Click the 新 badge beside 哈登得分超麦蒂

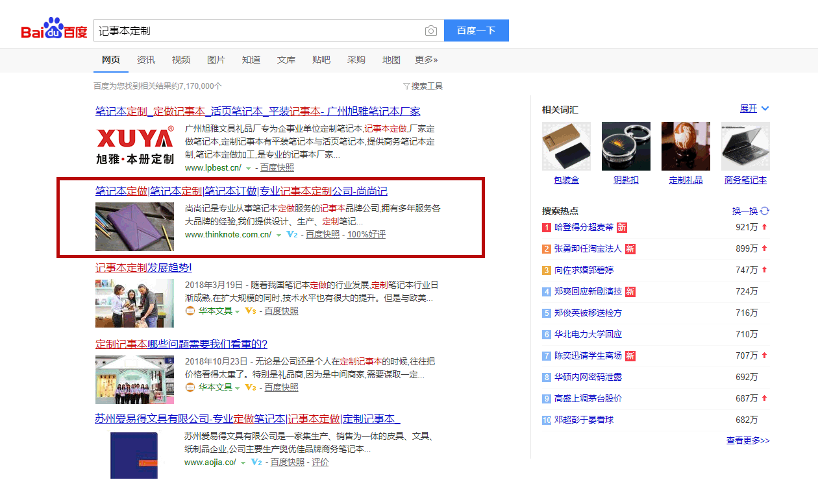621,228
